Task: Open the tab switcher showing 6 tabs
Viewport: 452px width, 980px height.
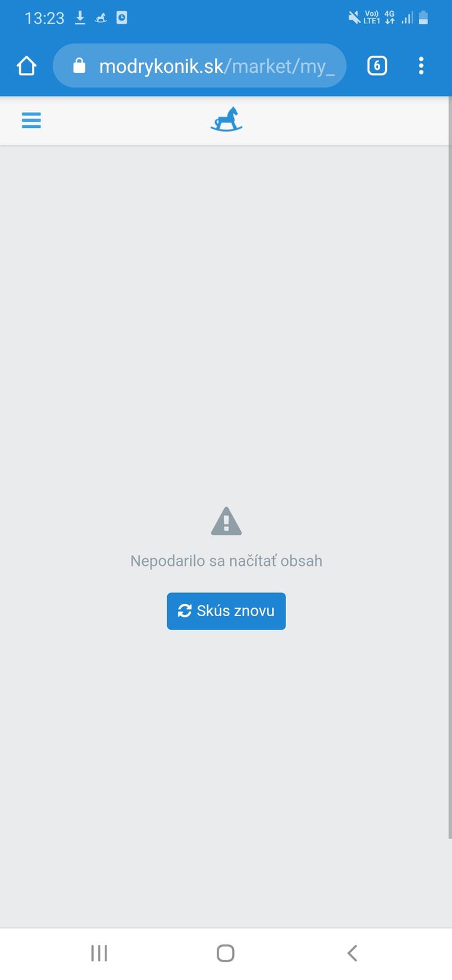Action: (x=377, y=66)
